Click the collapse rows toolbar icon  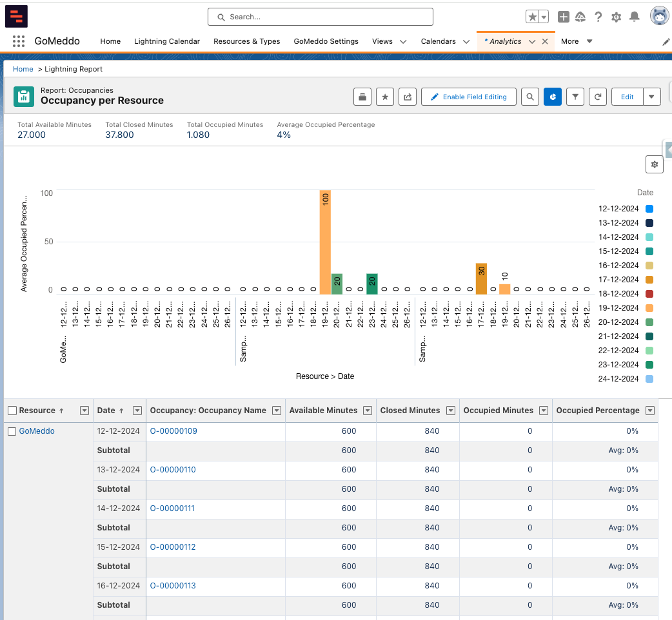[x=362, y=97]
